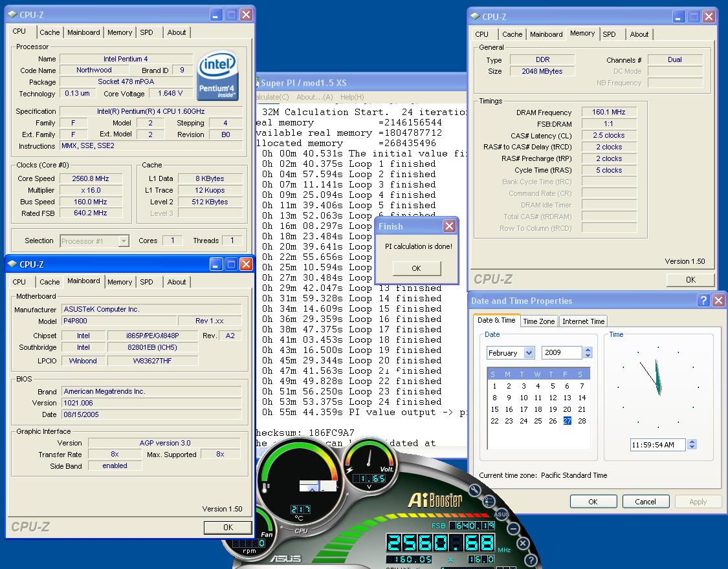Viewport: 728px width, 569px height.
Task: Click the FSB 640.19 readout in AI Booster
Action: (472, 526)
